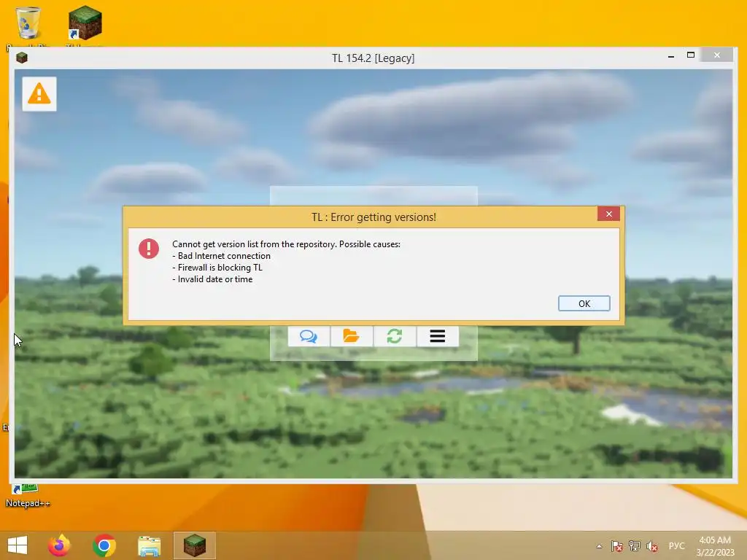The image size is (747, 560).
Task: Click OK in the error dialog
Action: [x=584, y=303]
